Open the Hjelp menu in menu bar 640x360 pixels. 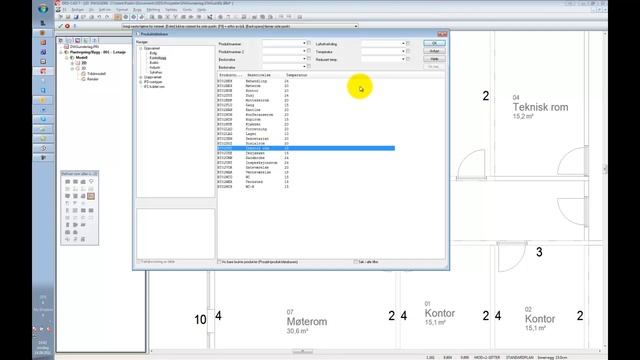coord(202,9)
